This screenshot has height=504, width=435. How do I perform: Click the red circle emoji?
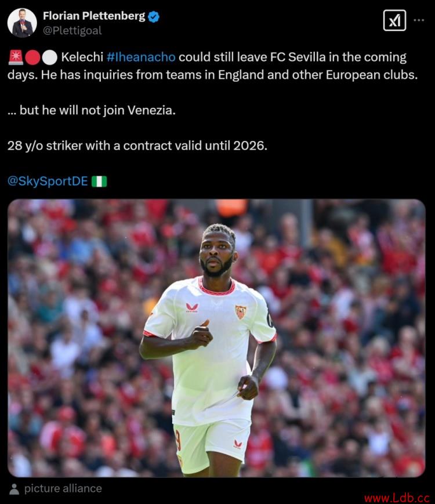32,57
